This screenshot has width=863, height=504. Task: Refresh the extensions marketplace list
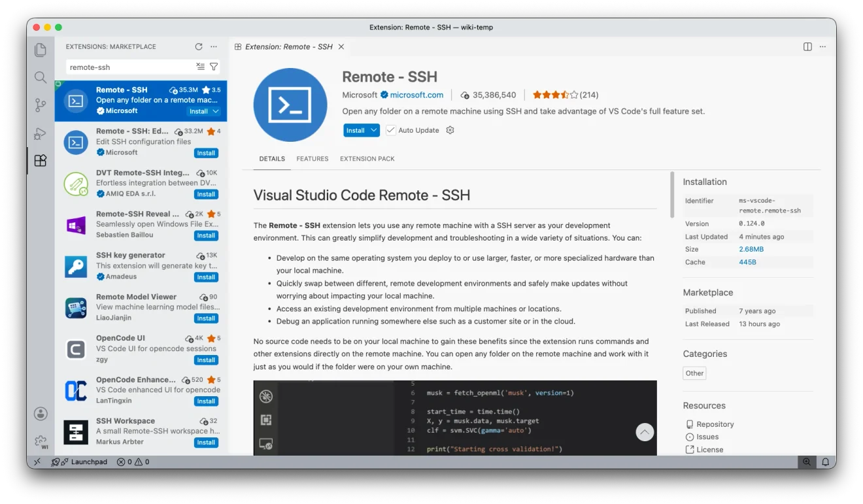click(199, 46)
